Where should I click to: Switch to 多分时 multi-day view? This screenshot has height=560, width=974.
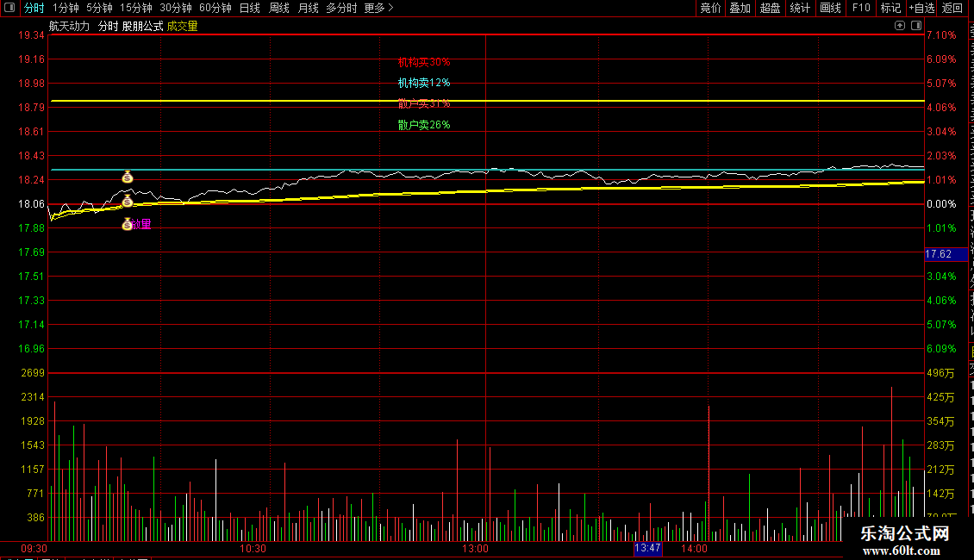pos(341,8)
